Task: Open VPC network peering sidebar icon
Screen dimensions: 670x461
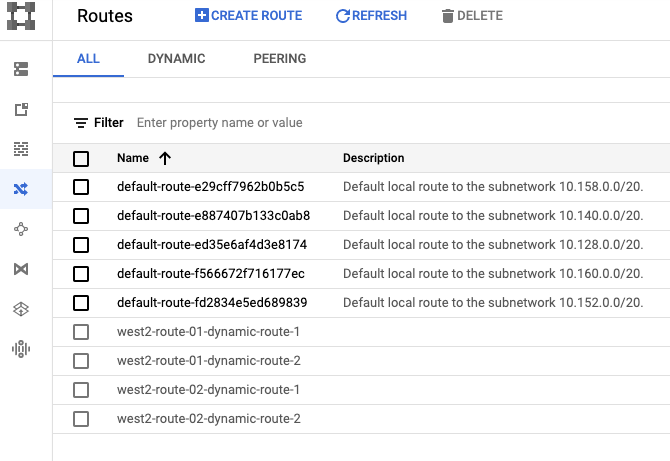Action: pyautogui.click(x=21, y=229)
